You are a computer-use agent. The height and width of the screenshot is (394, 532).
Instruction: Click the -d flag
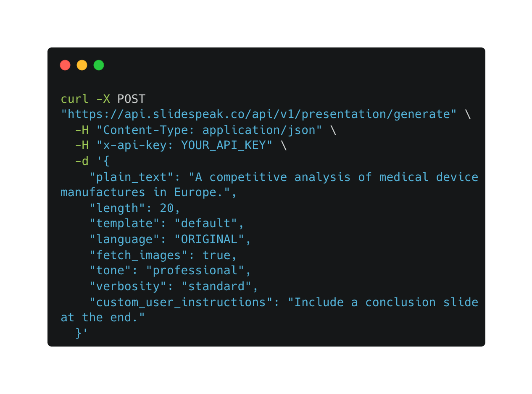click(82, 161)
